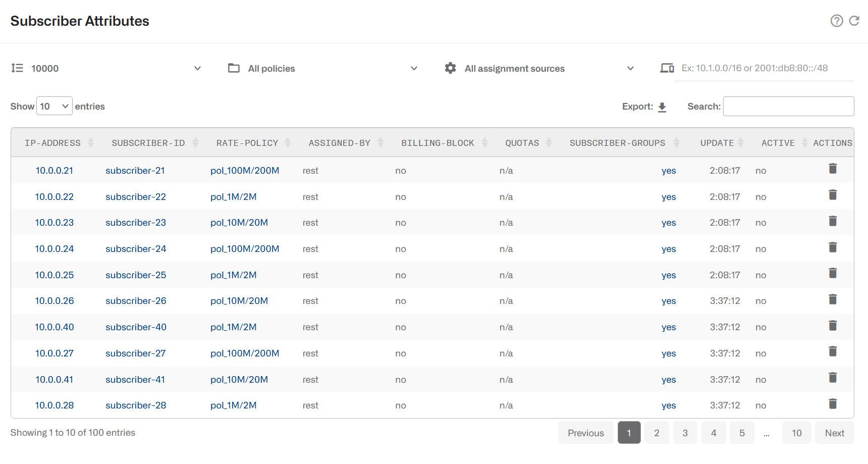This screenshot has height=464, width=868.
Task: Click 'Showing 1 to 10 of 100 entries'
Action: click(x=73, y=433)
